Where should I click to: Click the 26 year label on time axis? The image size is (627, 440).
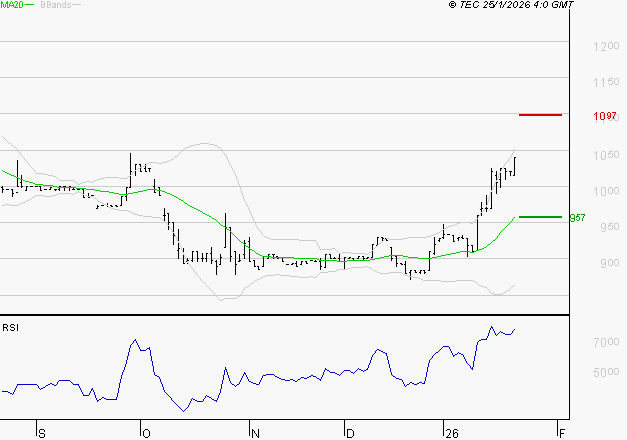[x=452, y=434]
